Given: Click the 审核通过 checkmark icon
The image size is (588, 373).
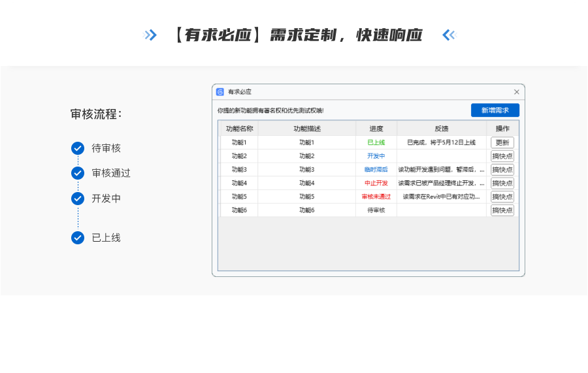Looking at the screenshot, I should pos(78,173).
